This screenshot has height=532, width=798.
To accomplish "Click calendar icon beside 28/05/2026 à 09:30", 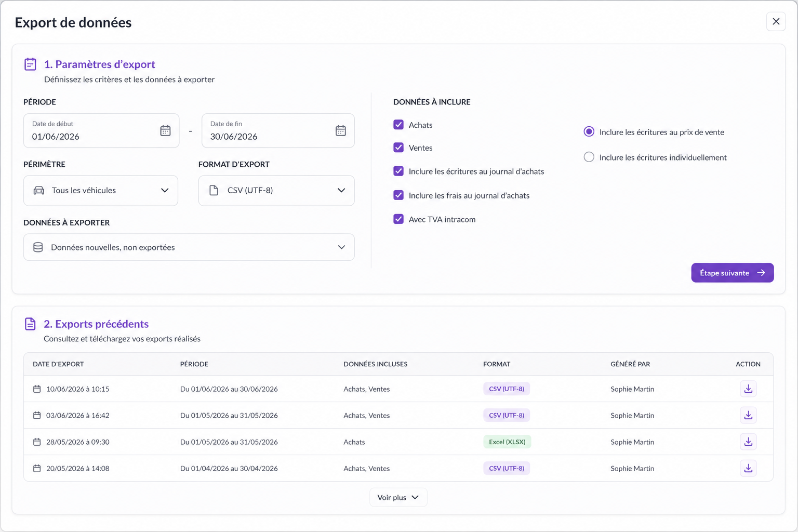I will click(37, 442).
